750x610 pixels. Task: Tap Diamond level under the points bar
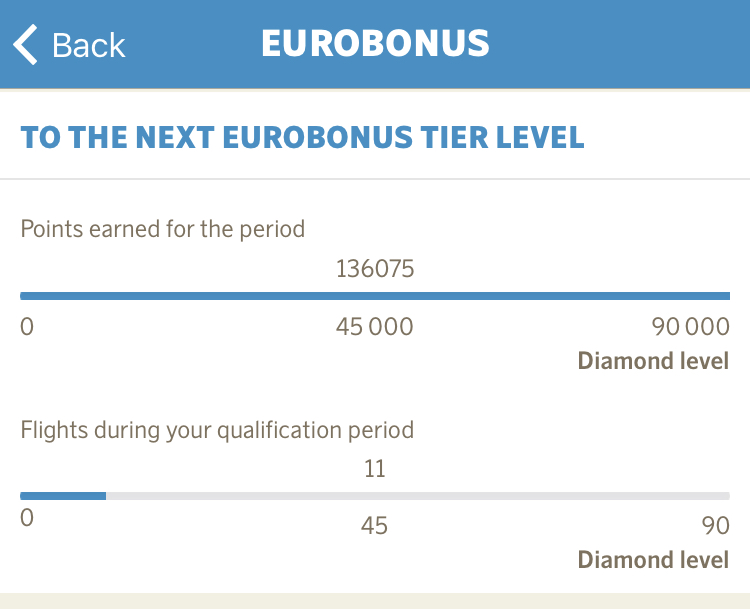[653, 360]
